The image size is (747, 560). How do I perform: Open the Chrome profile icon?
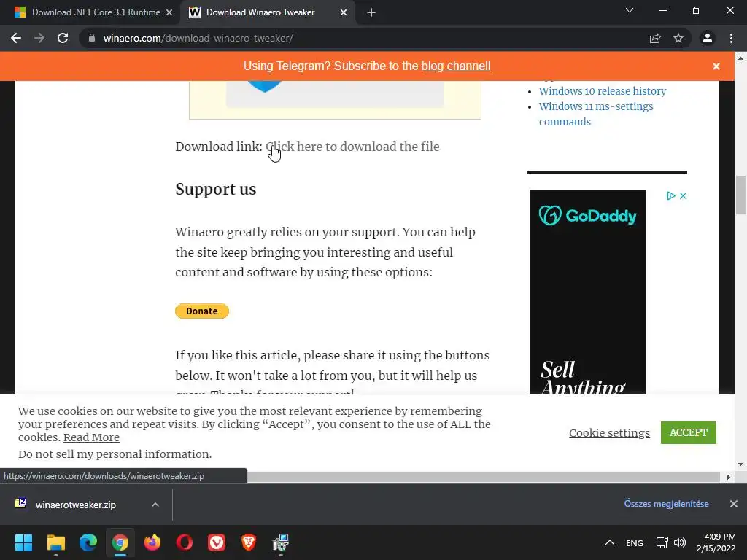coord(708,38)
